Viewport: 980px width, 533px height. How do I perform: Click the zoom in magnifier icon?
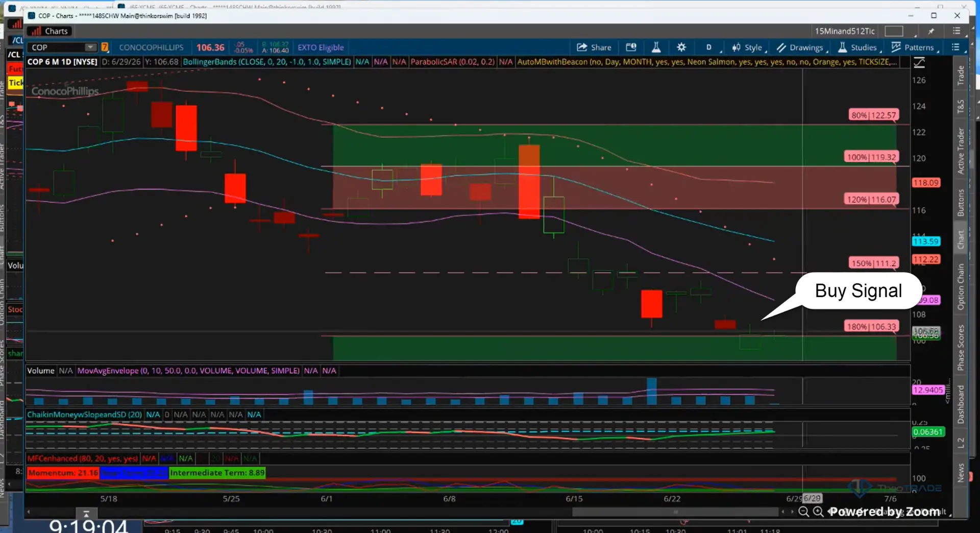(x=818, y=512)
